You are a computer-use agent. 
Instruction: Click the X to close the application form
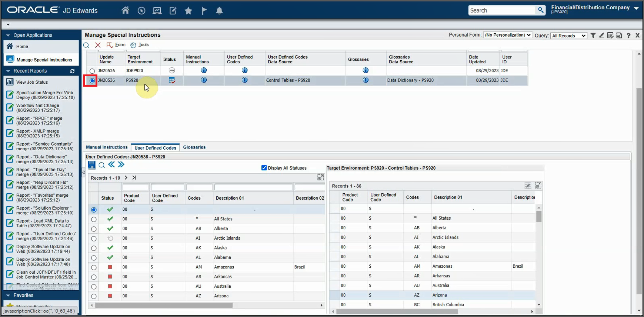(638, 36)
